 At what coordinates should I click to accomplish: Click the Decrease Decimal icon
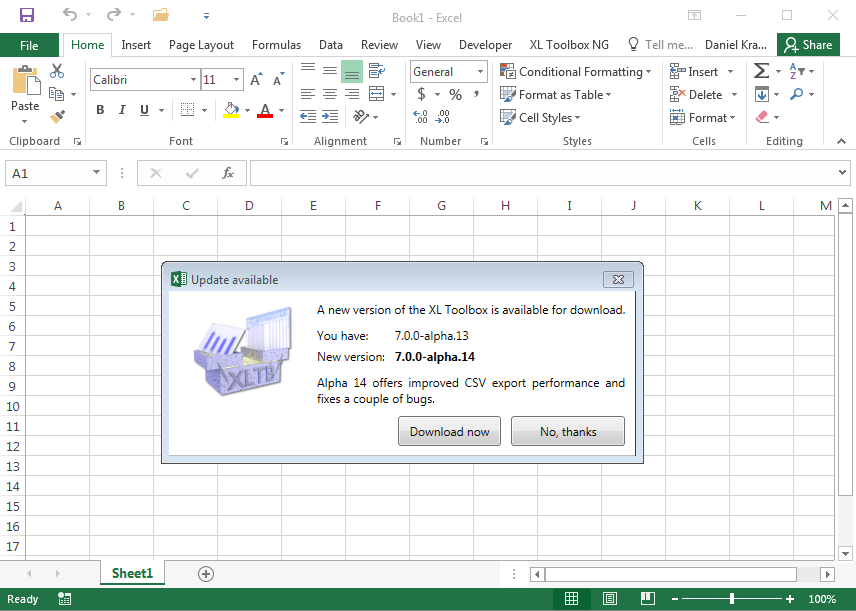(x=443, y=117)
